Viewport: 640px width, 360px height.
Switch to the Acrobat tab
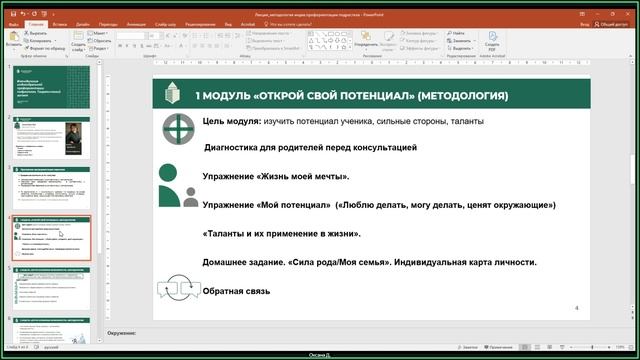(x=248, y=24)
